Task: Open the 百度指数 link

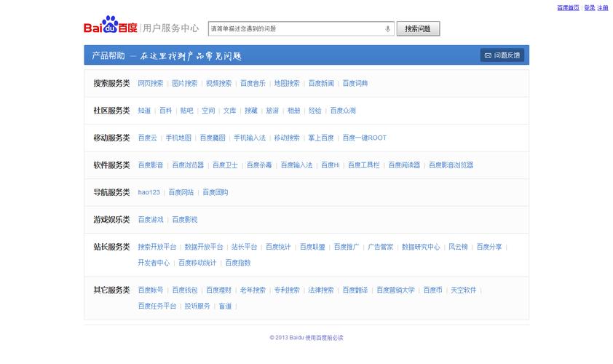Action: click(x=237, y=263)
